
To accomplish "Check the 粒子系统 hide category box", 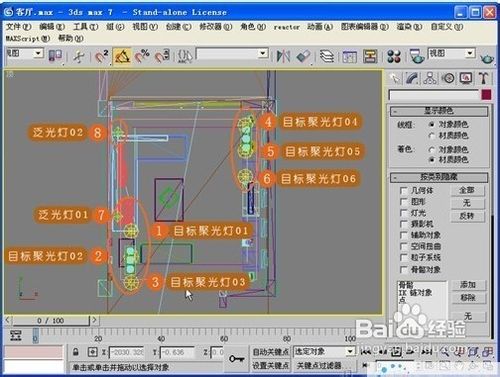I will 404,257.
